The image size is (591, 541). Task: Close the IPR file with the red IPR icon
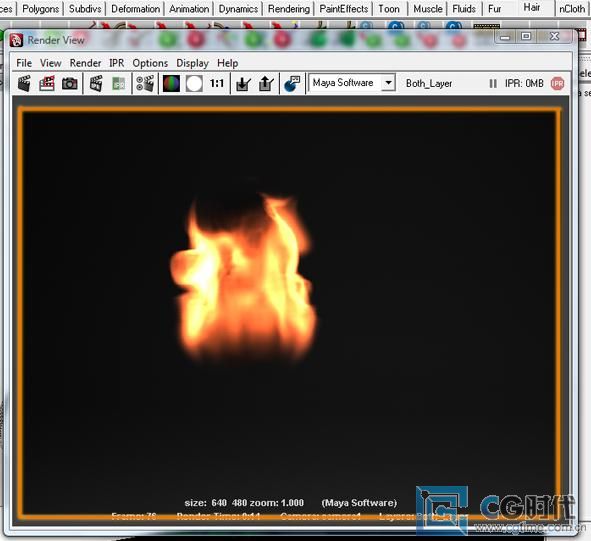point(557,83)
